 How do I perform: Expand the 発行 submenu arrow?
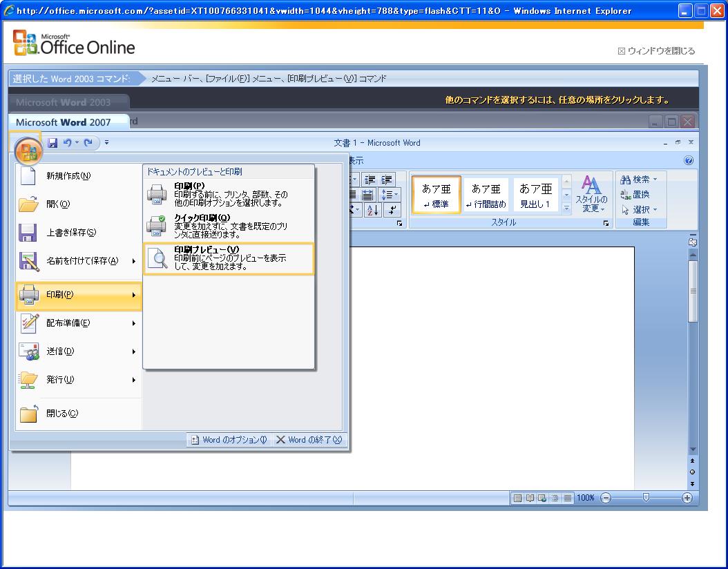134,380
